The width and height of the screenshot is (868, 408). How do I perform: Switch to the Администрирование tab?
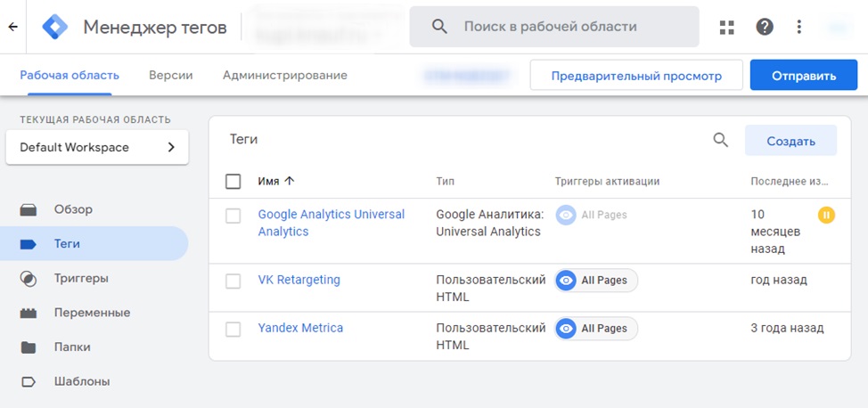[285, 76]
